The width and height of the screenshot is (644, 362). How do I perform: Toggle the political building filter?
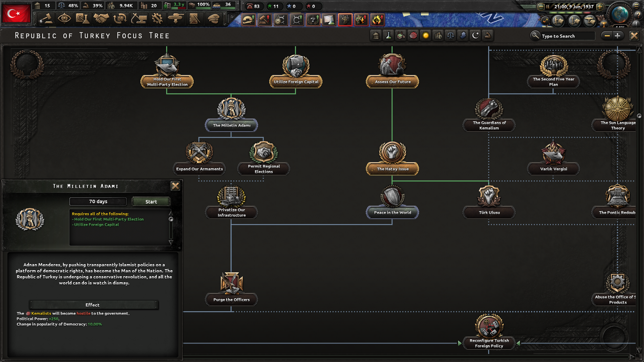tap(376, 36)
